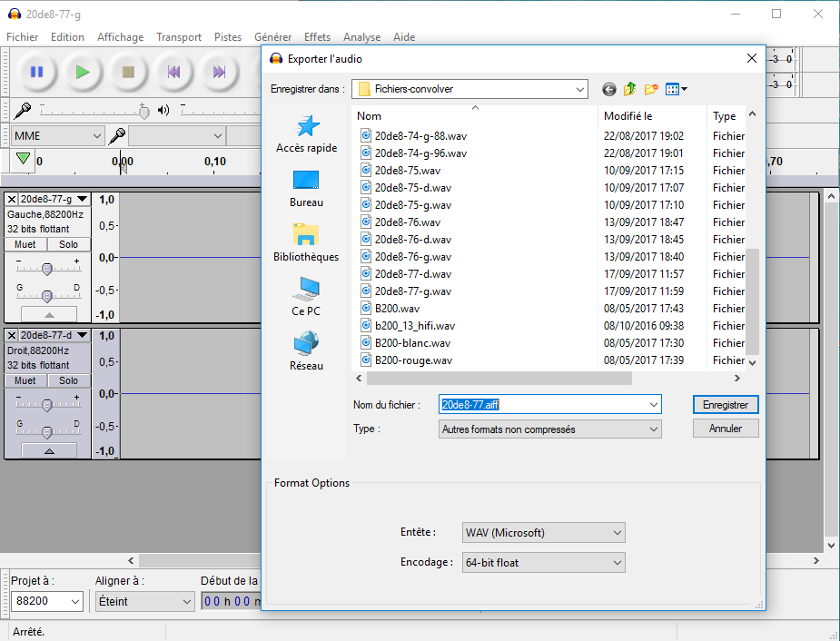Skip to start of the project
The height and width of the screenshot is (641, 840).
[x=173, y=72]
